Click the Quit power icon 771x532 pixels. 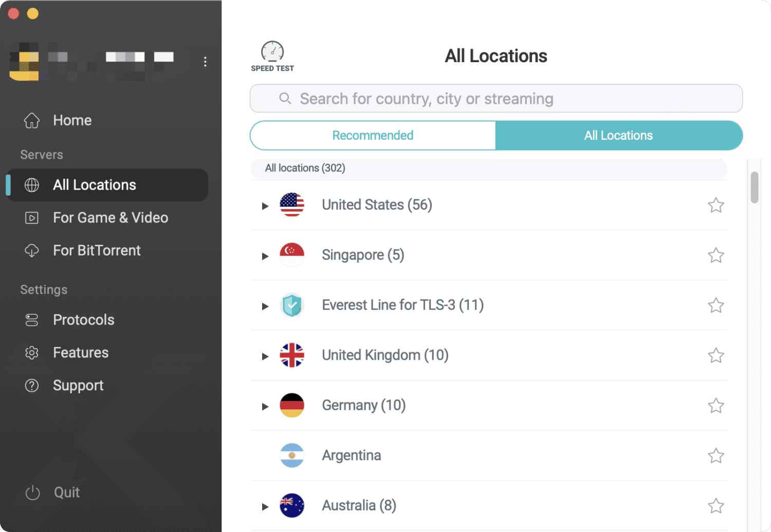(x=33, y=492)
